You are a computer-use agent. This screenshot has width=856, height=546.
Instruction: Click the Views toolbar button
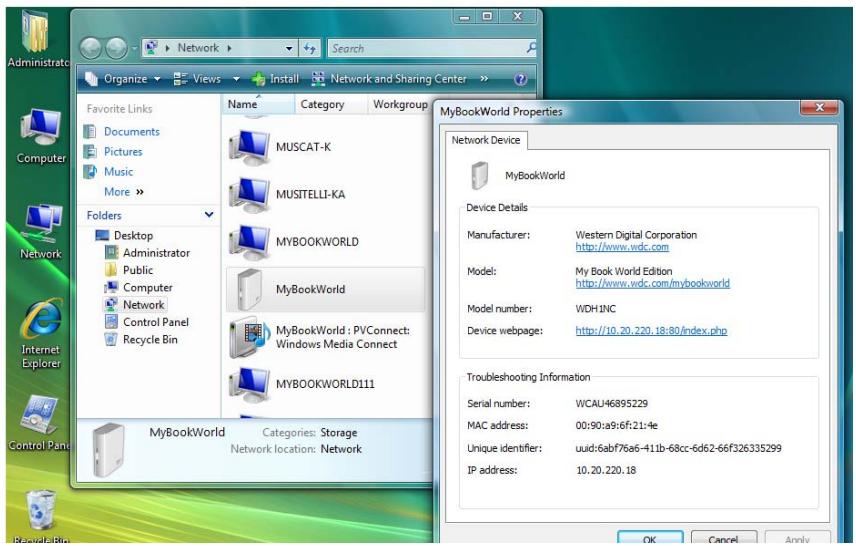pos(197,79)
